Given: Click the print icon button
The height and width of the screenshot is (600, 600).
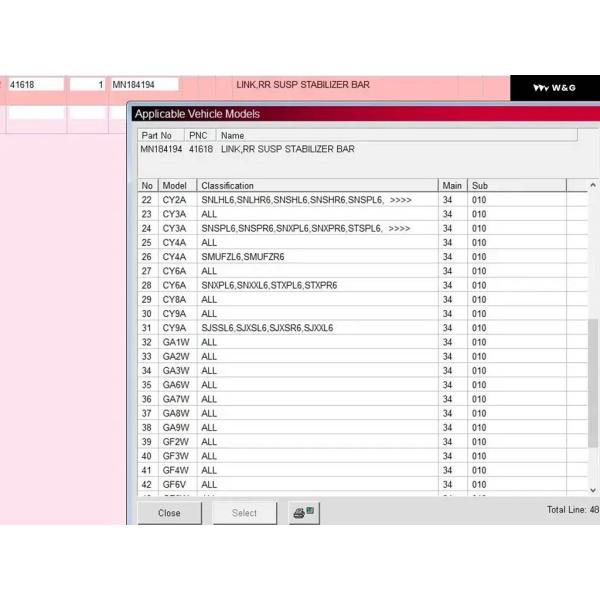Looking at the screenshot, I should coord(303,513).
